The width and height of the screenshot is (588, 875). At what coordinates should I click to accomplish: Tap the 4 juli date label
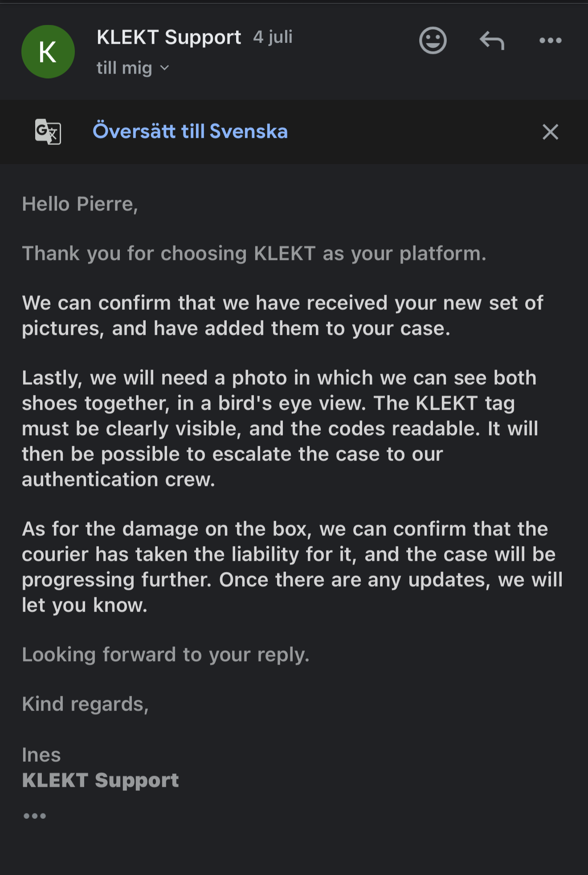point(273,37)
